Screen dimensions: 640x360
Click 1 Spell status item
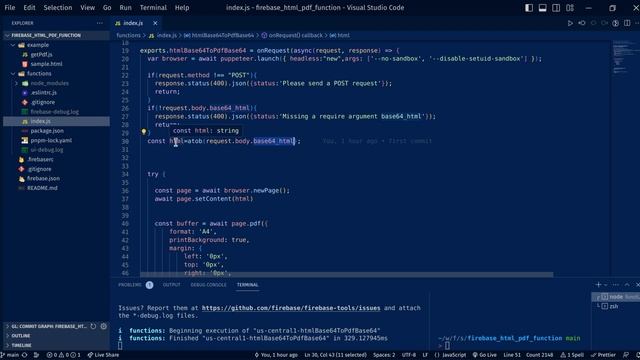pyautogui.click(x=573, y=355)
